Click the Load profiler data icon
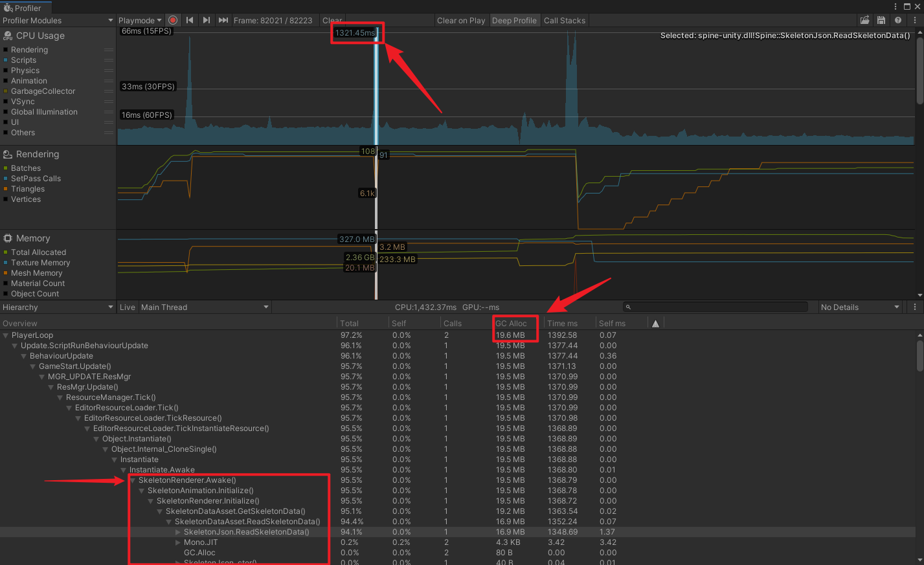 [864, 20]
